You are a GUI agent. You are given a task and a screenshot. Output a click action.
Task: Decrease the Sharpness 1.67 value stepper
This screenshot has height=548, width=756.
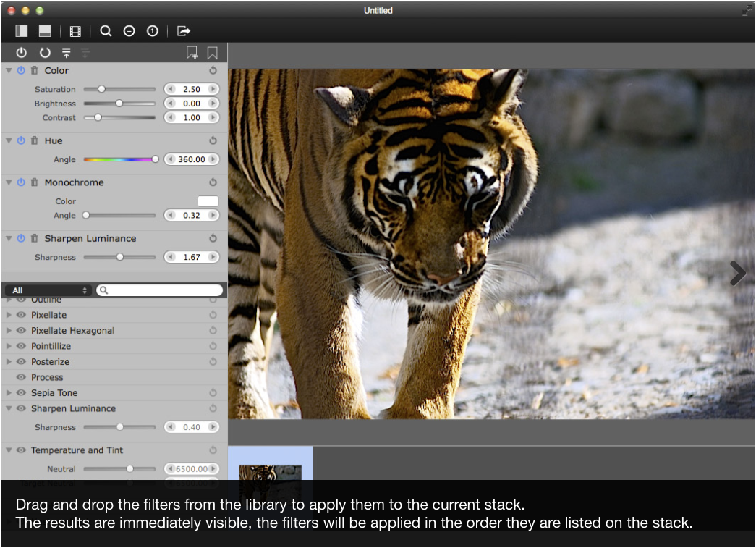pyautogui.click(x=171, y=257)
